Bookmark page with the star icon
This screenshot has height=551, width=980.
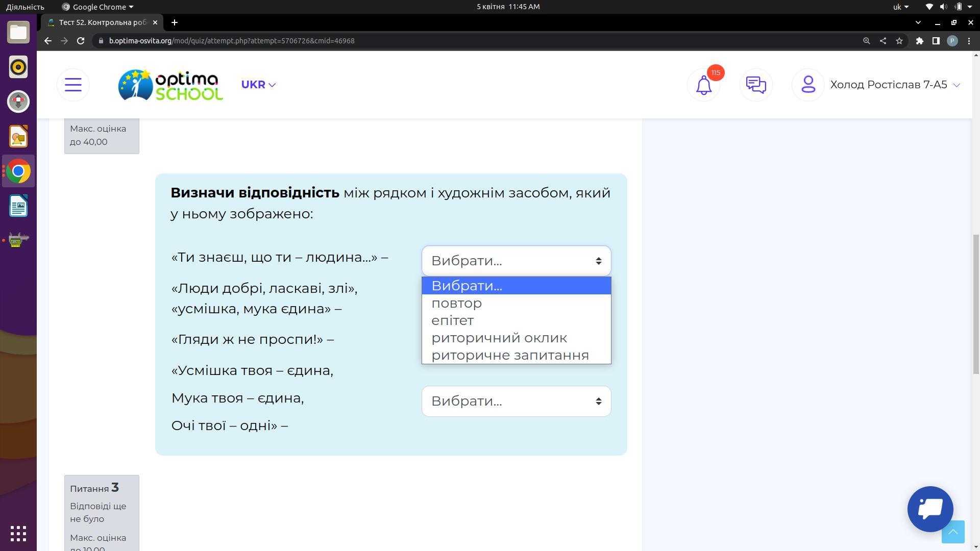(899, 41)
